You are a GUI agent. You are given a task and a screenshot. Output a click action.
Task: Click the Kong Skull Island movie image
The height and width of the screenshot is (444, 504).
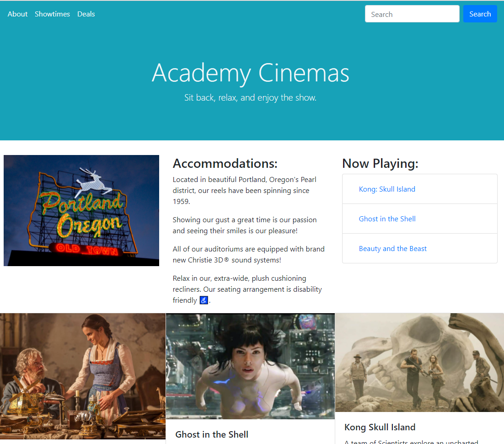[419, 363]
